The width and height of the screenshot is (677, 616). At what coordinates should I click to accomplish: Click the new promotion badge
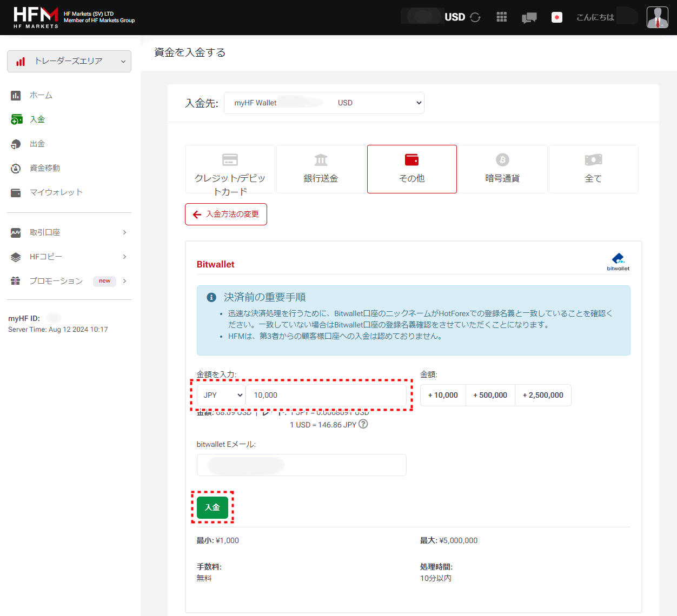point(104,281)
